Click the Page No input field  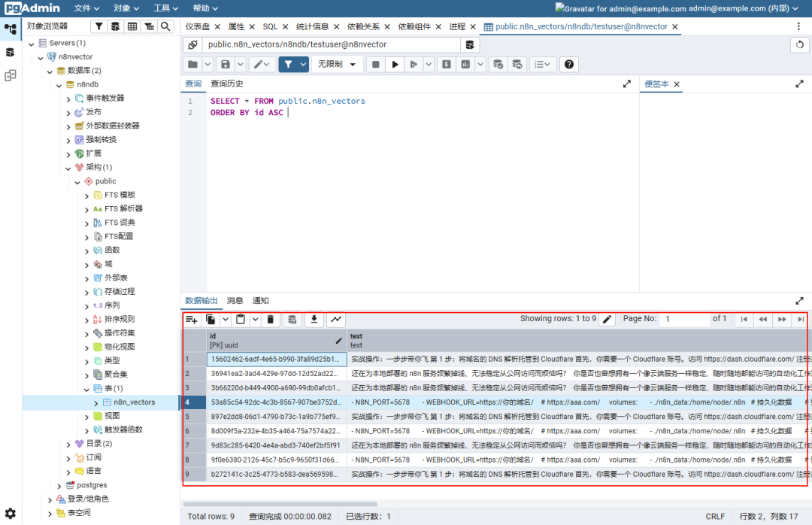tap(685, 319)
